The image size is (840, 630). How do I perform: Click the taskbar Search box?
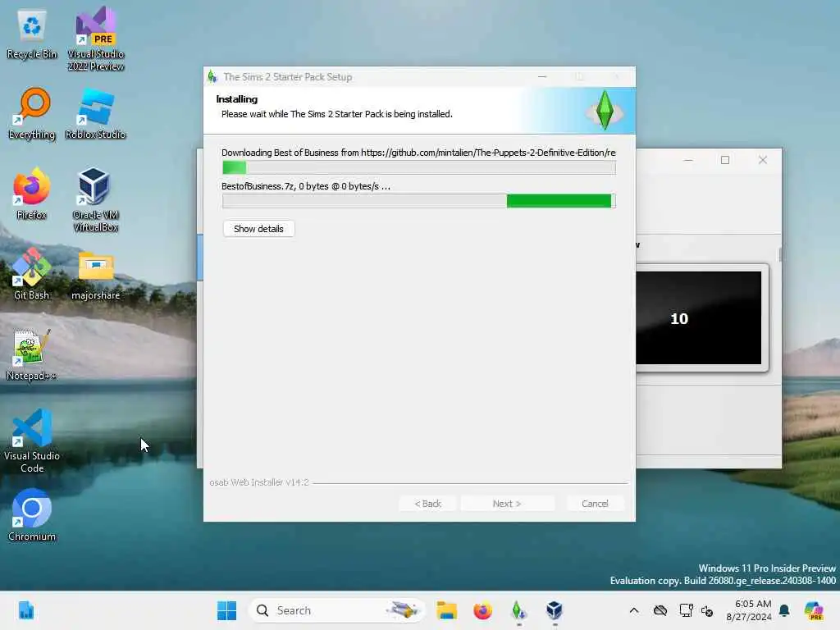point(336,610)
